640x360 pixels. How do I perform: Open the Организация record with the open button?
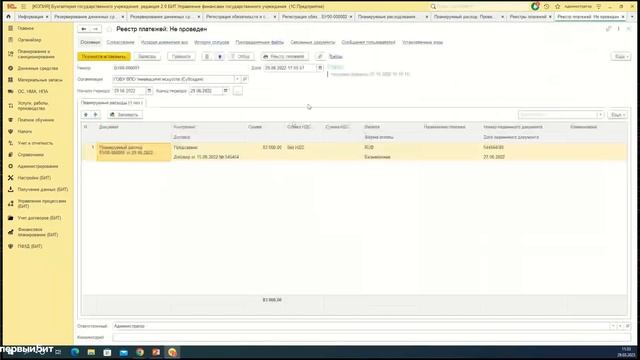[244, 79]
